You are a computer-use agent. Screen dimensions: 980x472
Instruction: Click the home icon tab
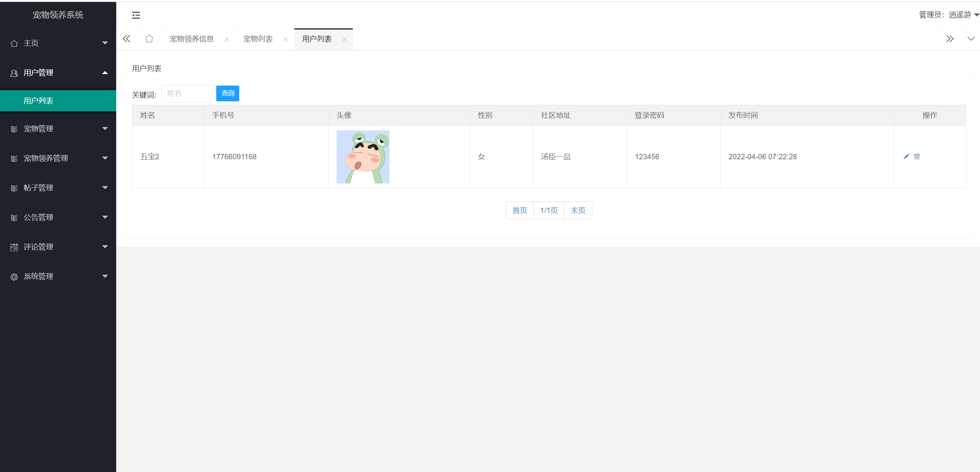pos(149,39)
